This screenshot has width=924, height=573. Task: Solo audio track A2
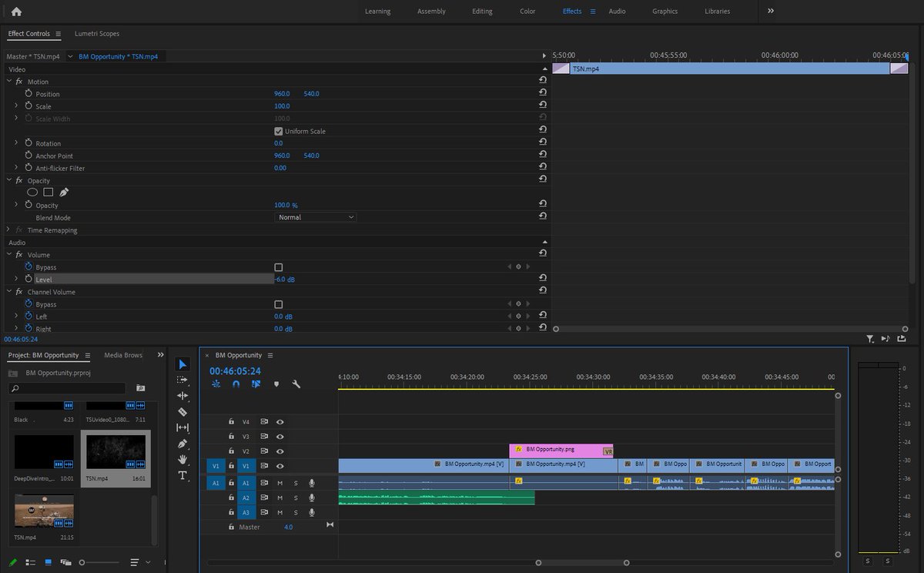[296, 498]
